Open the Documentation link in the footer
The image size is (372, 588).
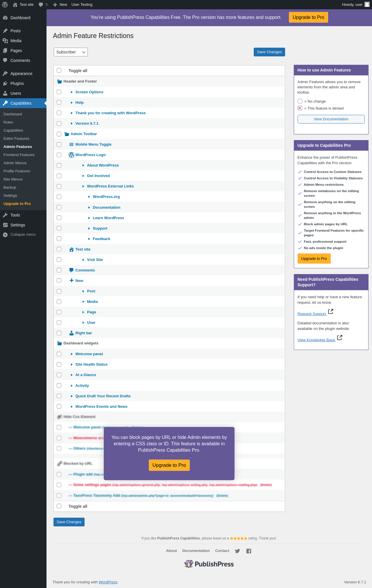(x=196, y=551)
